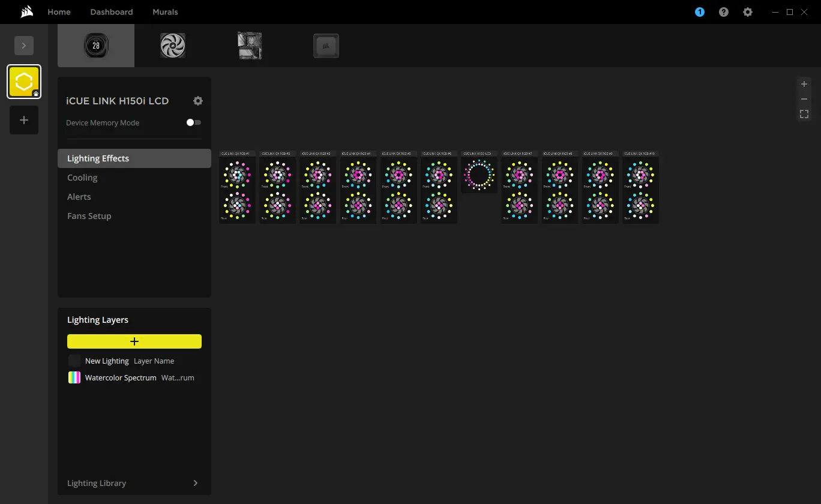
Task: Select front fan of QX RGB #3
Action: coord(318,175)
